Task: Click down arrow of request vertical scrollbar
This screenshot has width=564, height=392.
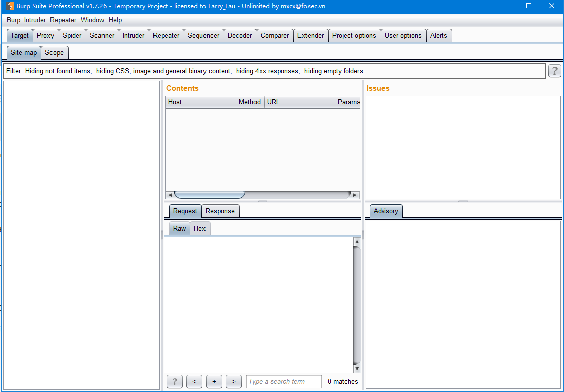Action: 357,369
